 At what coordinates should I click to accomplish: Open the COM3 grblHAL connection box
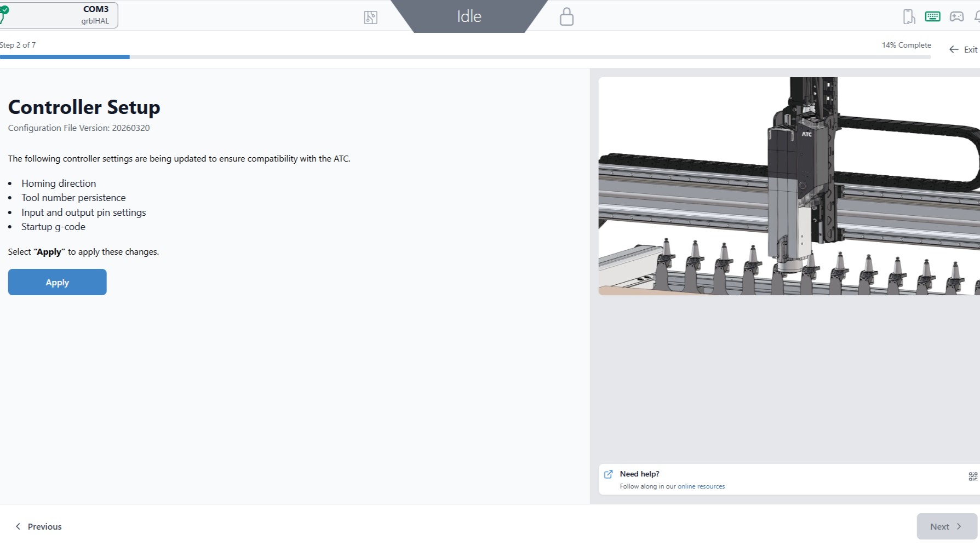click(60, 15)
